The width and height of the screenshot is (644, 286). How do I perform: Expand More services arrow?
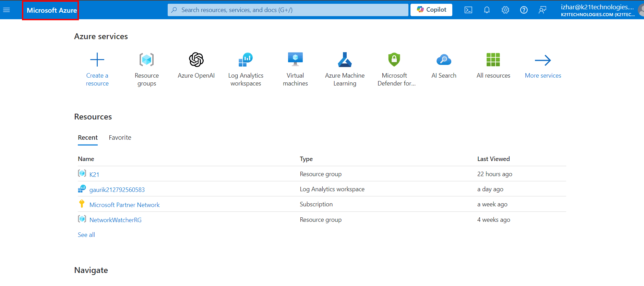click(543, 60)
